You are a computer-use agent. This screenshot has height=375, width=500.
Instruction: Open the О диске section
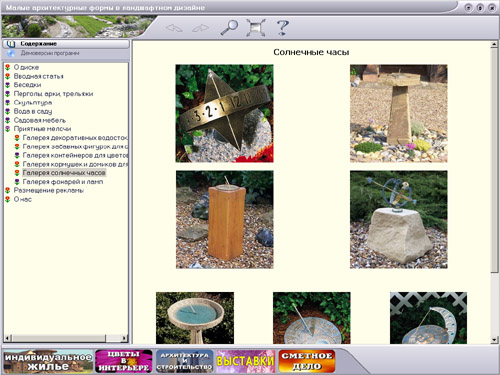(x=26, y=67)
